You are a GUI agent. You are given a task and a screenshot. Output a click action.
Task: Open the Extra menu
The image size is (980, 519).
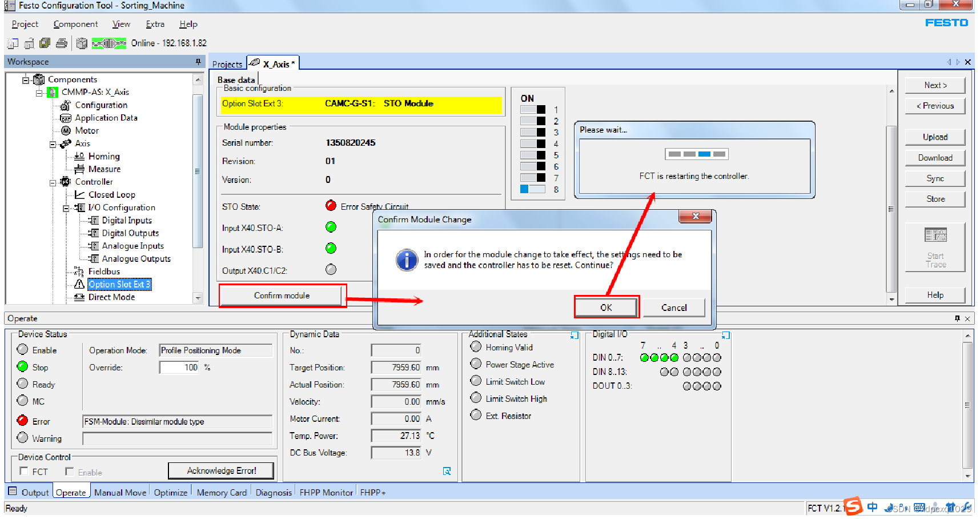[155, 24]
